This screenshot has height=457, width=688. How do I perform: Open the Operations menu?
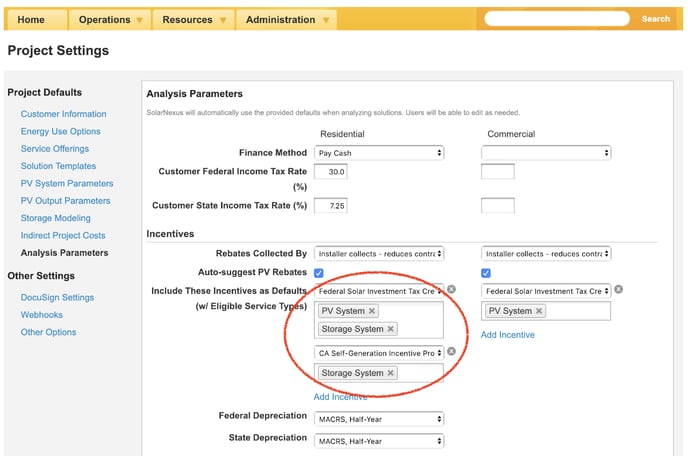click(x=110, y=19)
